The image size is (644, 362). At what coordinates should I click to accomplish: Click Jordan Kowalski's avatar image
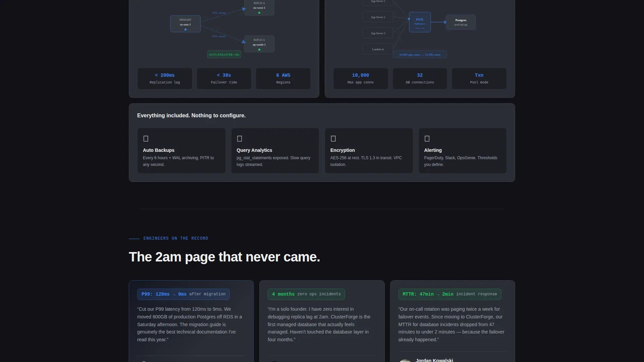coord(405,361)
